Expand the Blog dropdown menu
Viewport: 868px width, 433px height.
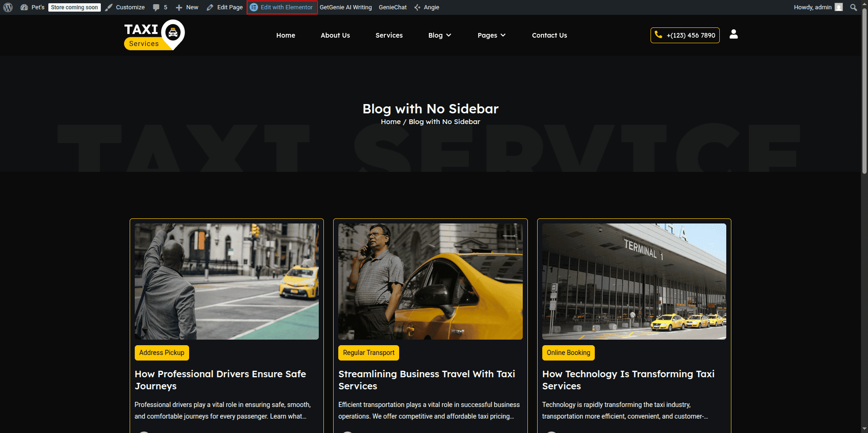tap(440, 35)
